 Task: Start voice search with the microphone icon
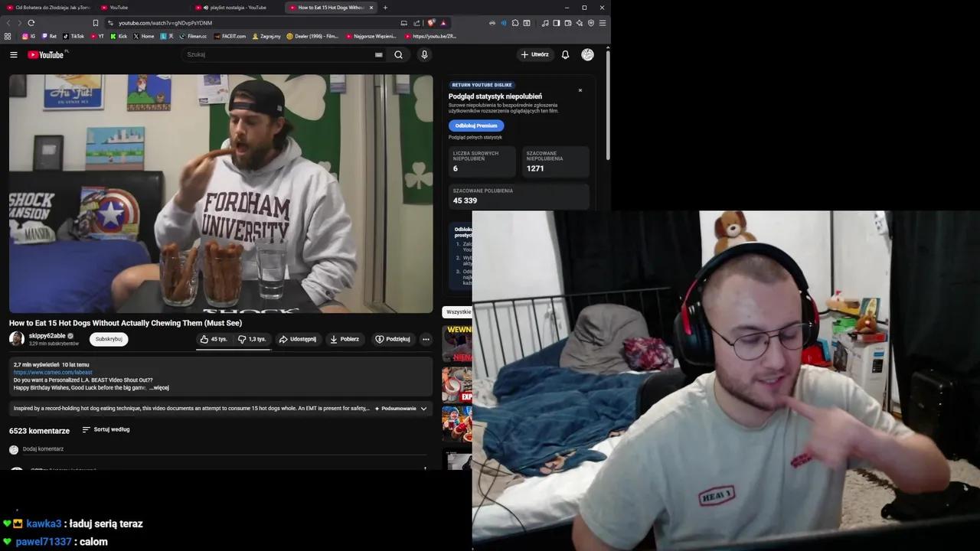tap(424, 54)
